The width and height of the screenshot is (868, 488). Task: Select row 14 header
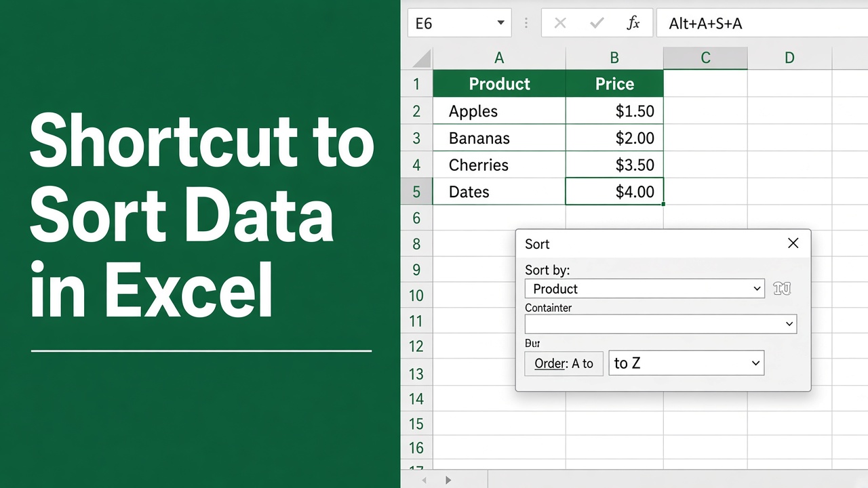(416, 399)
